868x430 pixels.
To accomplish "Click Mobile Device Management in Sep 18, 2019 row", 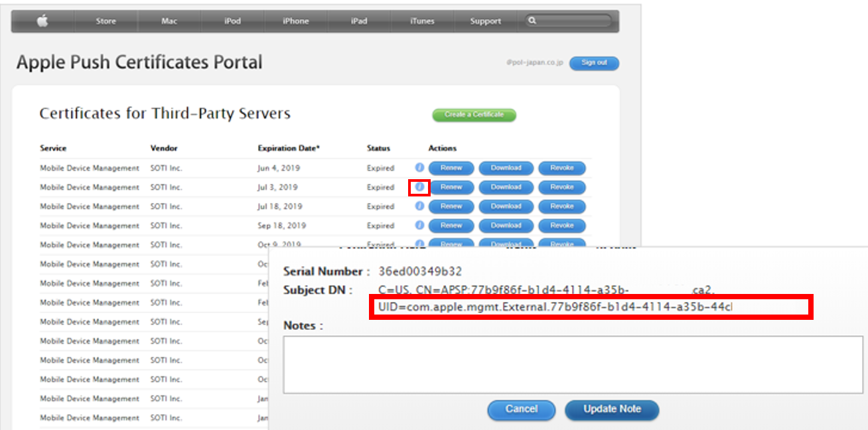I will click(90, 226).
